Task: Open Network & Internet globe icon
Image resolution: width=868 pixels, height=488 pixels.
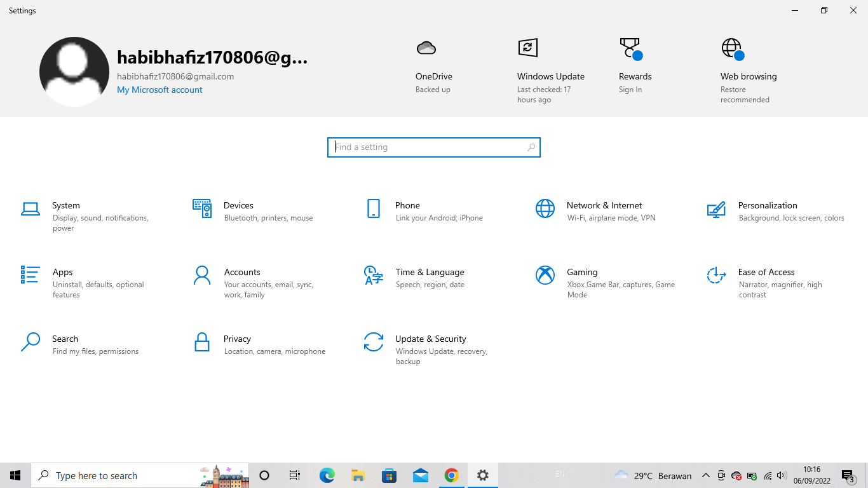Action: [x=545, y=208]
